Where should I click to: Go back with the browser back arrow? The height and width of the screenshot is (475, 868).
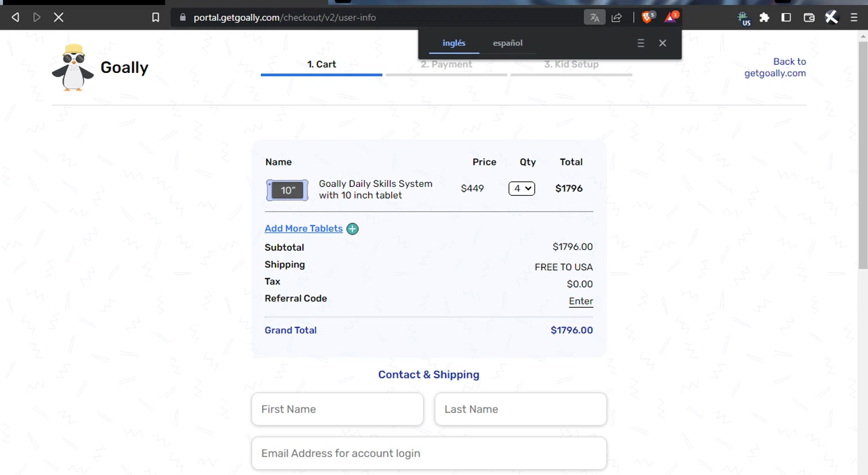16,17
